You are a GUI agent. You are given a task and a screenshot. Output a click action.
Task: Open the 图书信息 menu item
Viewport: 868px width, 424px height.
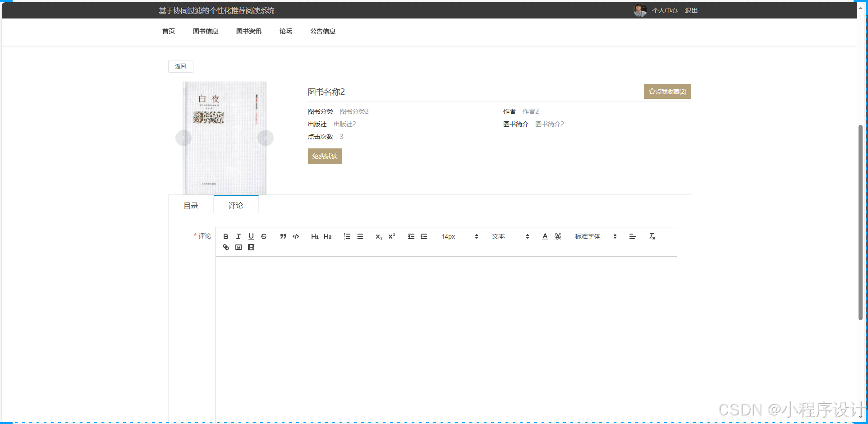pos(206,31)
